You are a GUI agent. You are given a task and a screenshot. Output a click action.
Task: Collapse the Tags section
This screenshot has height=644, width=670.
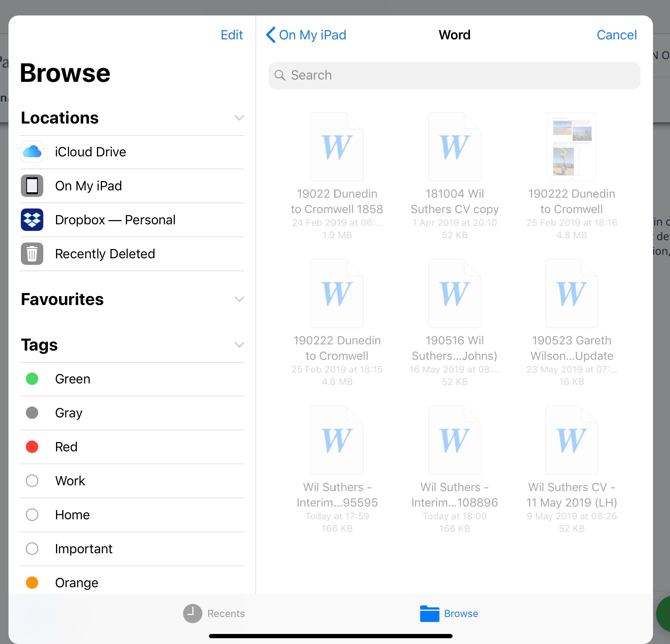click(x=239, y=345)
